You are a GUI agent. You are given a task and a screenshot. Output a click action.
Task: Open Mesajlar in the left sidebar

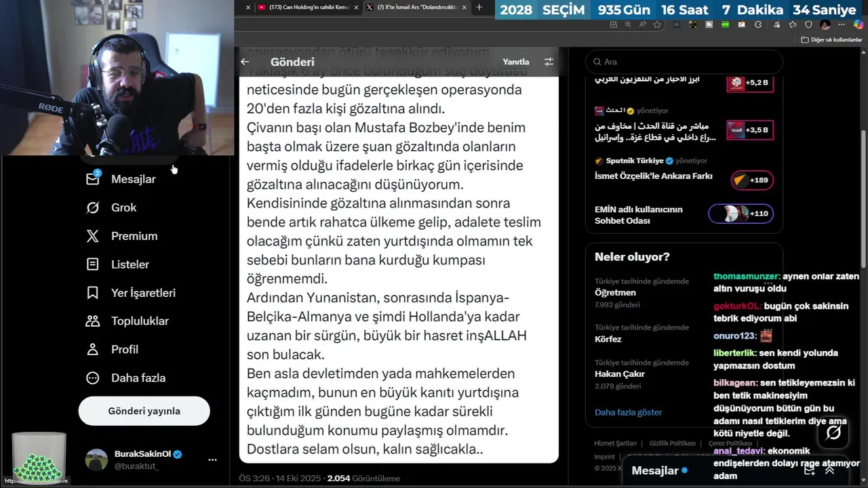121,179
